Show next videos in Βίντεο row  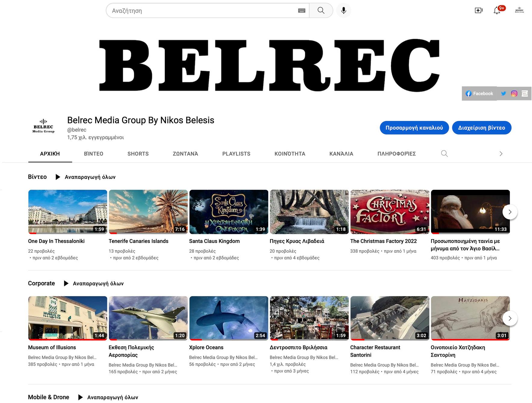click(510, 212)
